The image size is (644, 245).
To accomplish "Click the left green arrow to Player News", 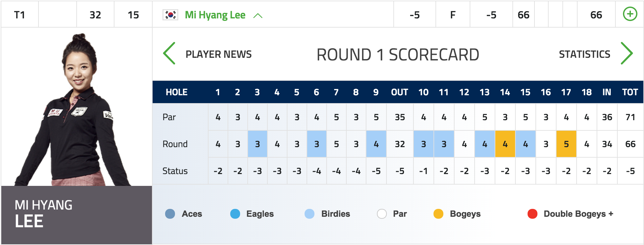I will point(169,54).
